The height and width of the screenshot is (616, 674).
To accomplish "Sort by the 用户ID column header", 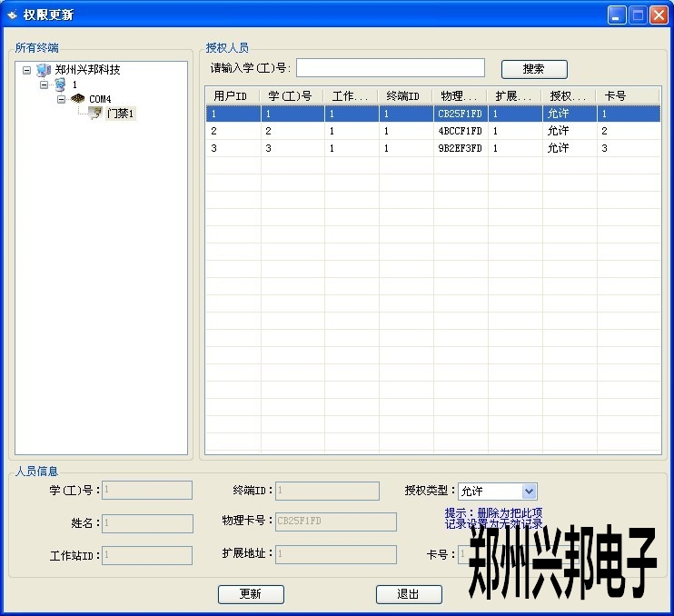I will pyautogui.click(x=232, y=95).
